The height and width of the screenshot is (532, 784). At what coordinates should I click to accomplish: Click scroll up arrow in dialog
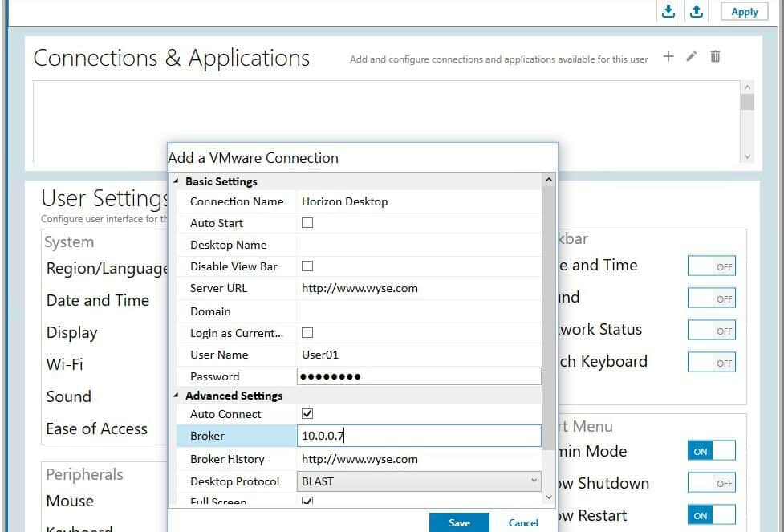(549, 180)
